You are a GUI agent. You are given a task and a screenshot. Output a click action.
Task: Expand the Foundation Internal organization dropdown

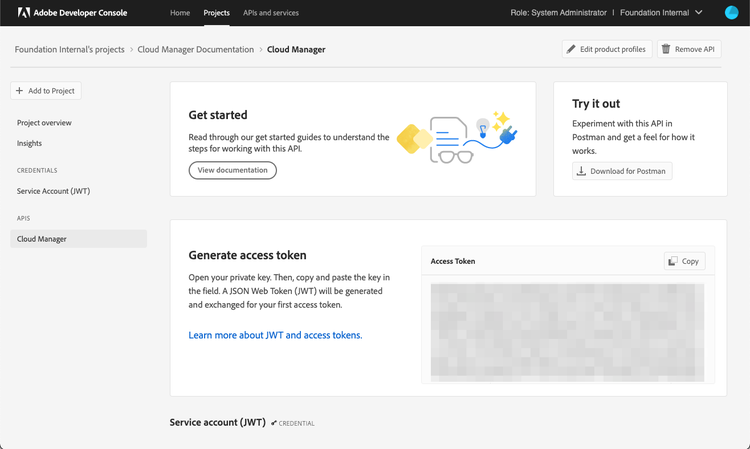tap(662, 12)
